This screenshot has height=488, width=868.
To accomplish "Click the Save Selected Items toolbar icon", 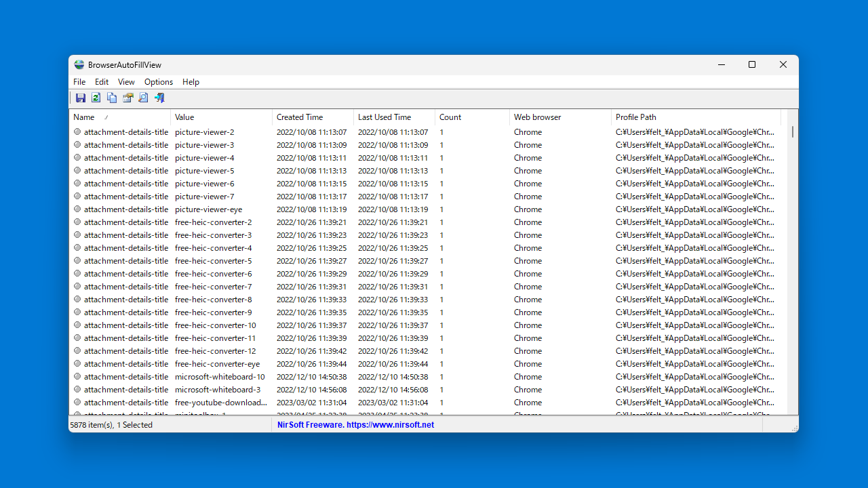I will click(81, 98).
